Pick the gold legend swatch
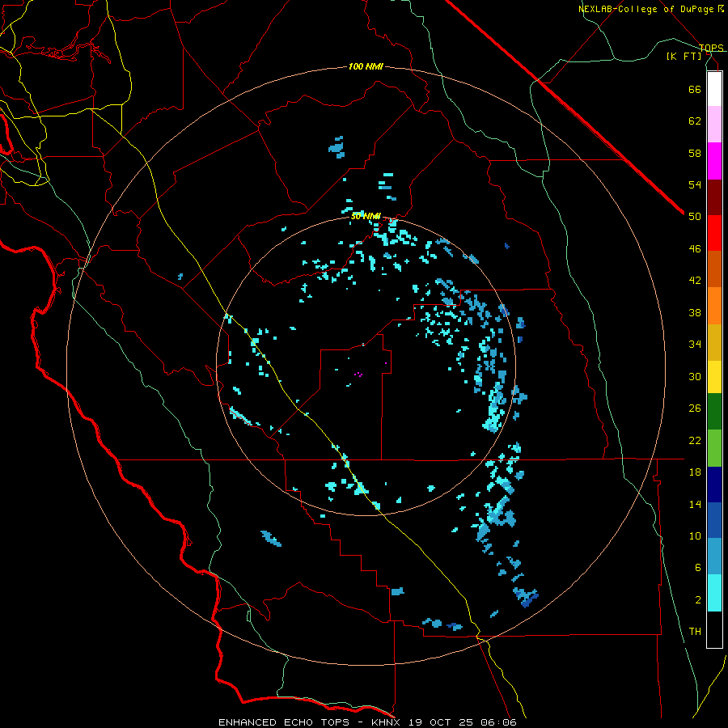Image resolution: width=728 pixels, height=728 pixels. [714, 342]
